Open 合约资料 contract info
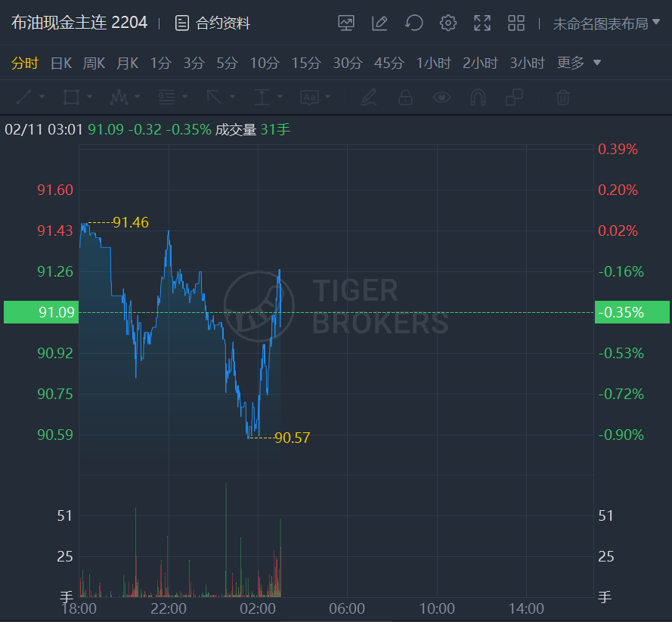 pos(213,23)
